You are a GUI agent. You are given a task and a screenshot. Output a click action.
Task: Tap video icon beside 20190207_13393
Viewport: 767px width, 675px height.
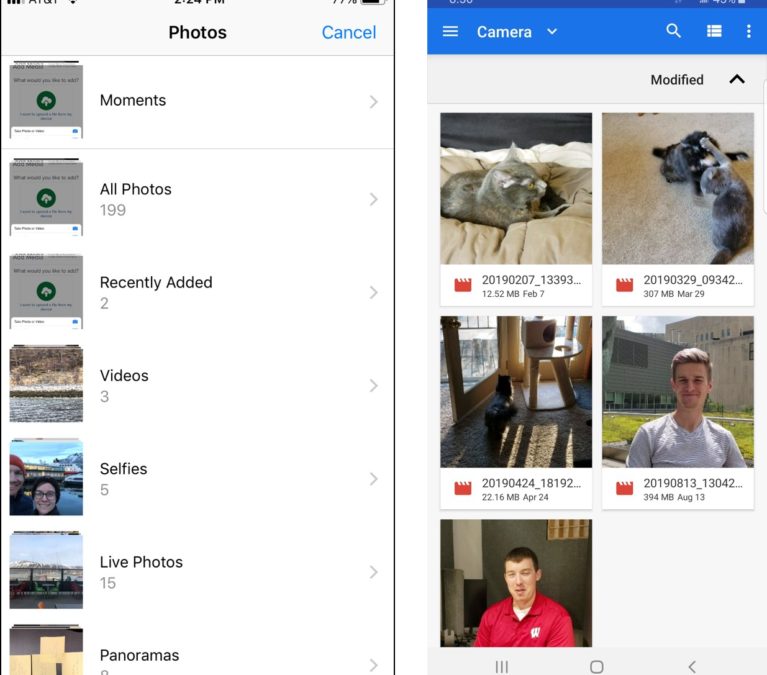pos(463,285)
